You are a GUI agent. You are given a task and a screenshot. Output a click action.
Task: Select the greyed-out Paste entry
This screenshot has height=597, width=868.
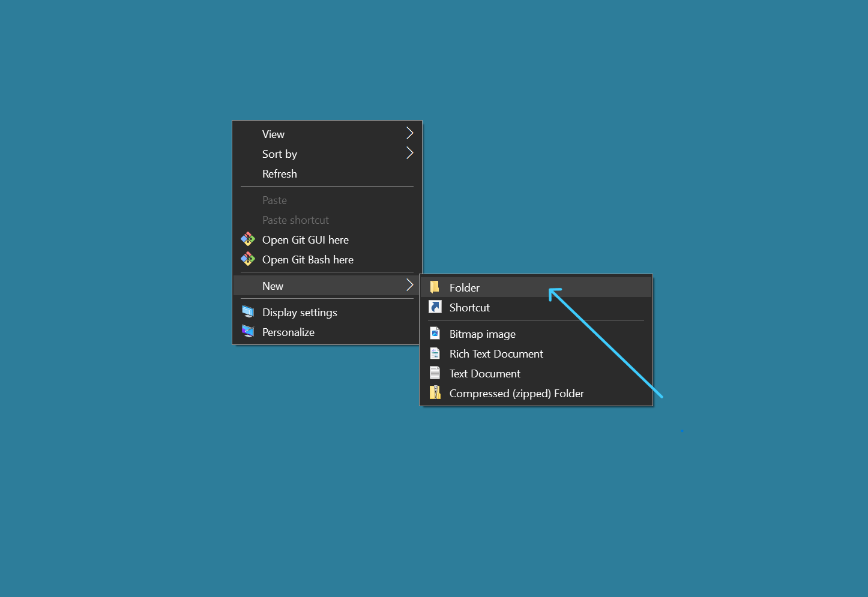[274, 200]
